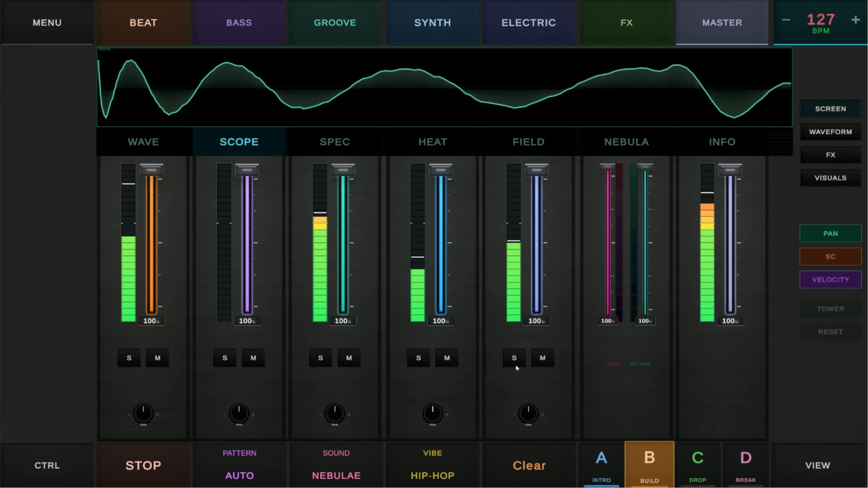
Task: Click the SCREEN button on right panel
Action: 830,109
